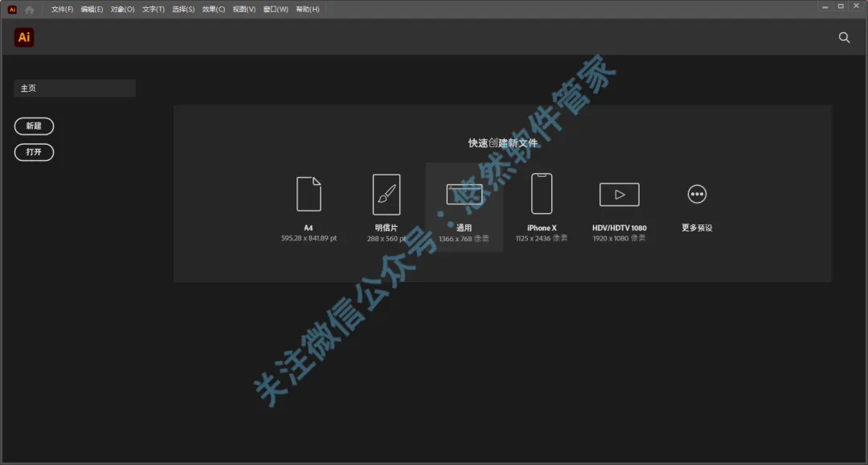Open the 对象(O) menu

coord(122,10)
